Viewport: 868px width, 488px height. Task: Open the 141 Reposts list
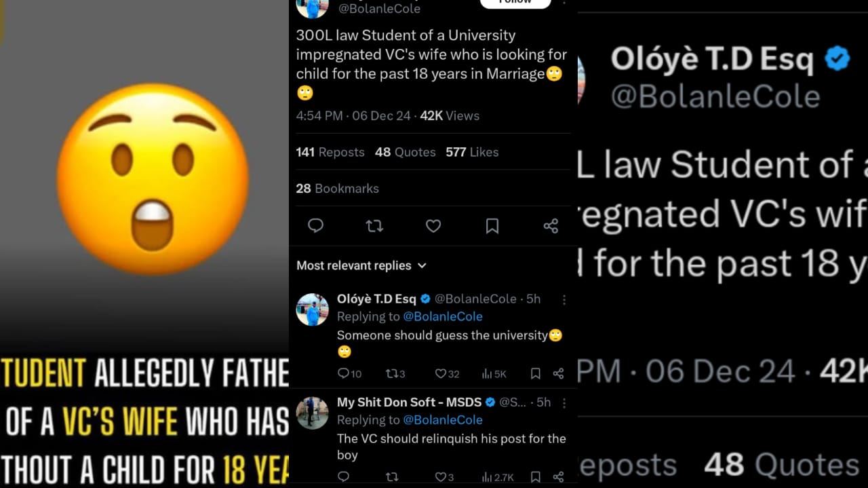click(330, 152)
